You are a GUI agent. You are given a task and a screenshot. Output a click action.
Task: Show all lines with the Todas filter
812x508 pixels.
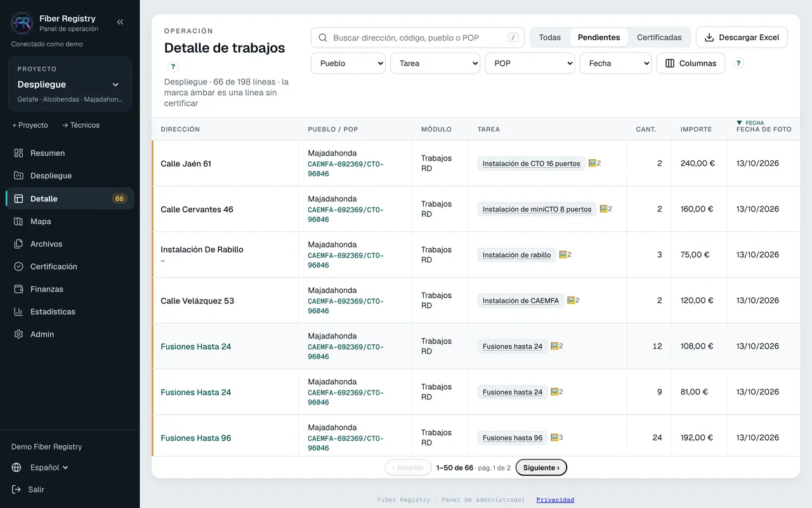(550, 37)
